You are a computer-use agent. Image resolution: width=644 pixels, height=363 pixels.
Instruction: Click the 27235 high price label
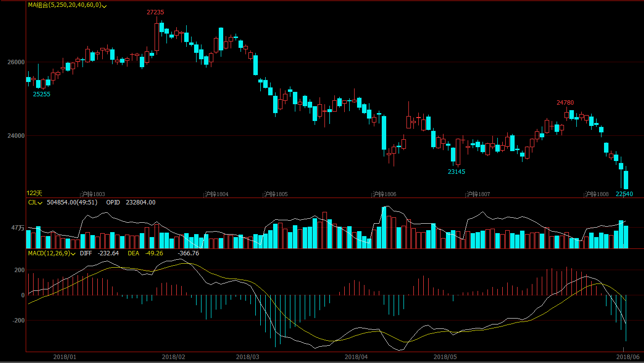[156, 12]
